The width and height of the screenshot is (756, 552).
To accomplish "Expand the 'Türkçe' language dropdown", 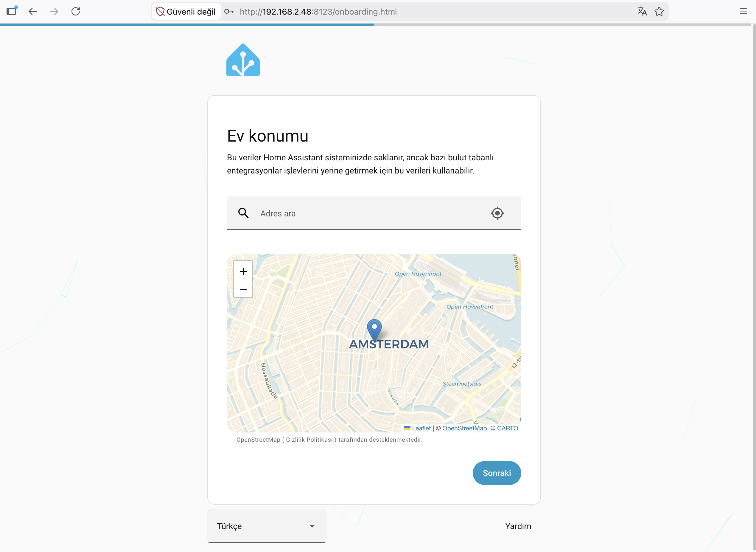I will point(267,526).
